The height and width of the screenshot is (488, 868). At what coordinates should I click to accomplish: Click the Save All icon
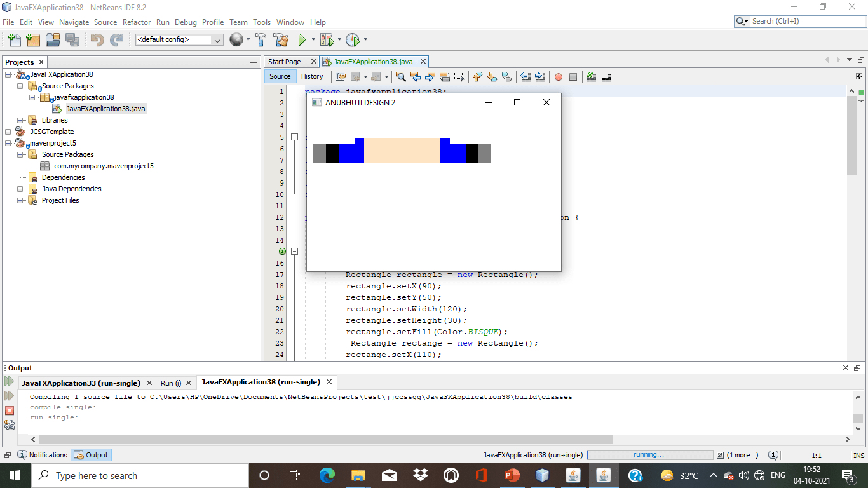pyautogui.click(x=73, y=39)
